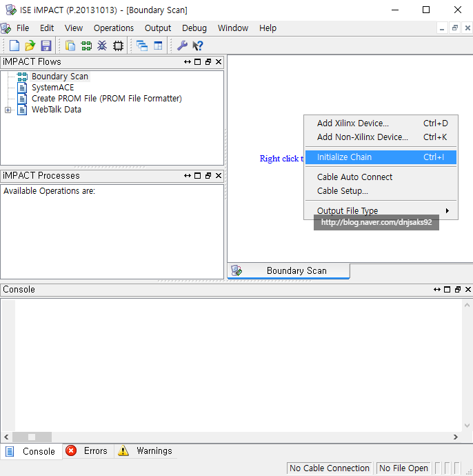Select WebTalk Data flow item
The width and height of the screenshot is (473, 476).
[57, 110]
